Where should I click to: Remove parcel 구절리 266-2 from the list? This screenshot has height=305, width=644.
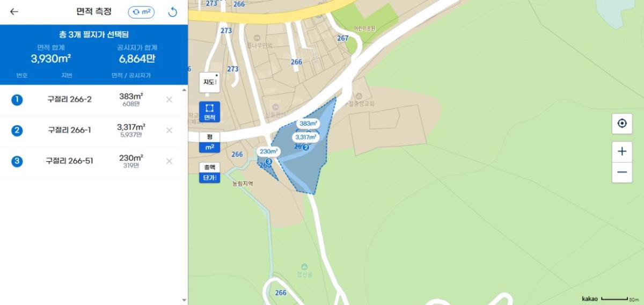tap(169, 99)
